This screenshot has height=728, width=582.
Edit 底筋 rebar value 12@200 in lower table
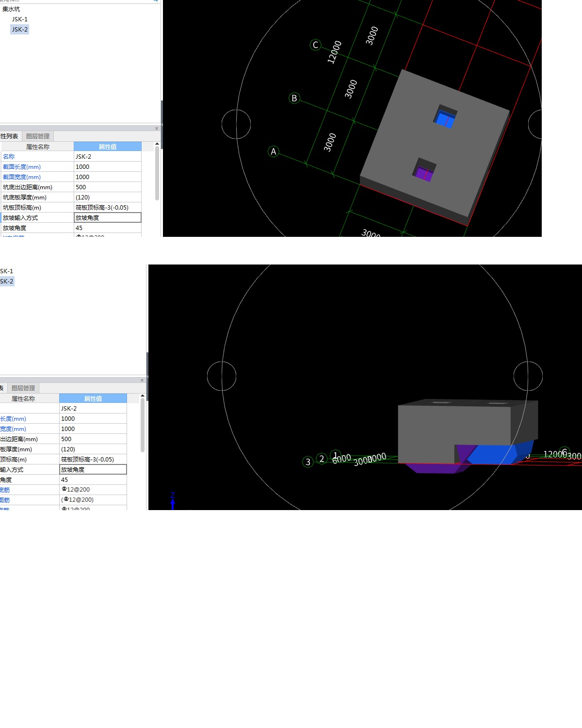[x=93, y=490]
